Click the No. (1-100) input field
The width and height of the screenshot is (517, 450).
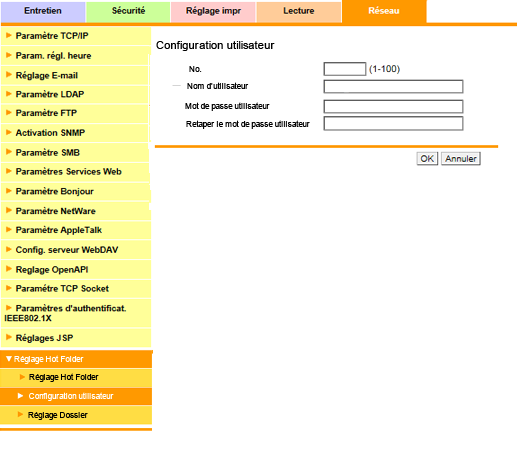tap(345, 69)
